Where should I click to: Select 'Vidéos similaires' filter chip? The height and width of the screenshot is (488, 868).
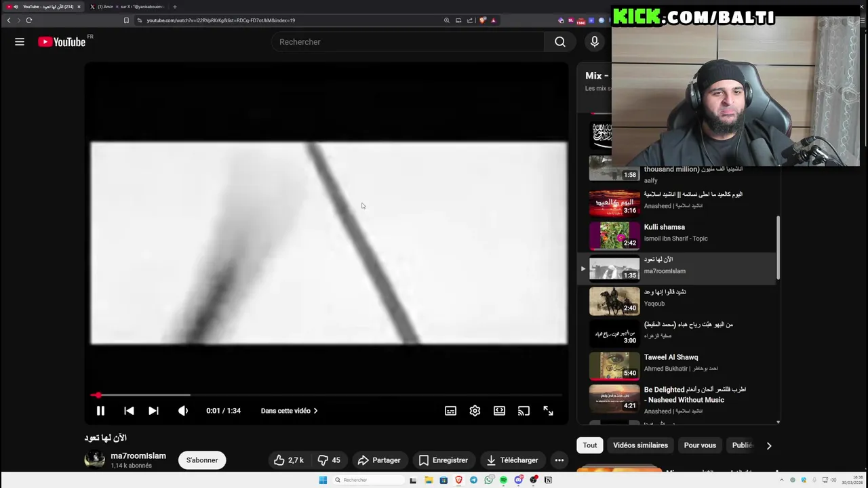click(x=640, y=445)
